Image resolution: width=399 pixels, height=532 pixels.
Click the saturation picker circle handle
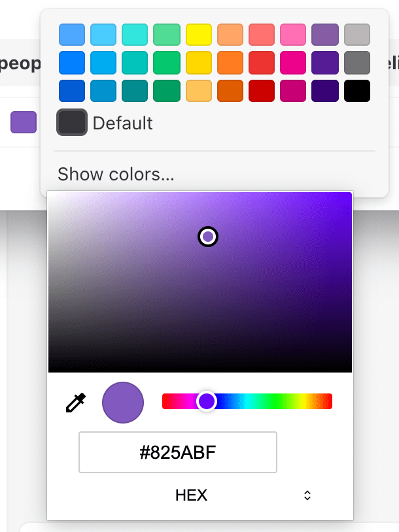[208, 237]
